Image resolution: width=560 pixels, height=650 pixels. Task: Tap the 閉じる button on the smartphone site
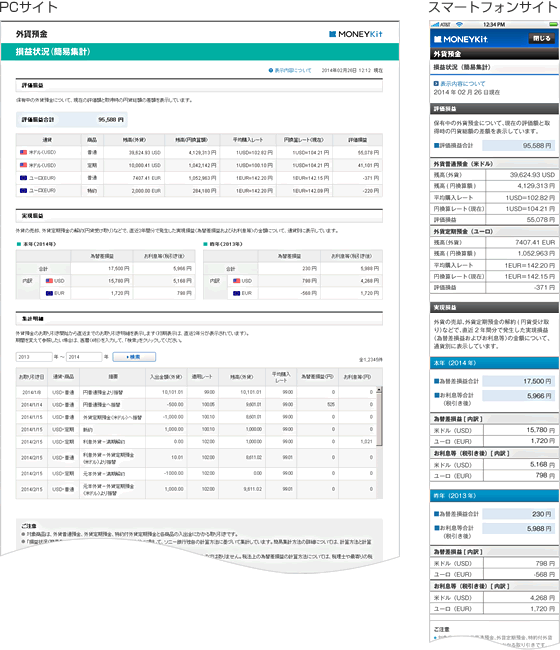click(x=541, y=39)
